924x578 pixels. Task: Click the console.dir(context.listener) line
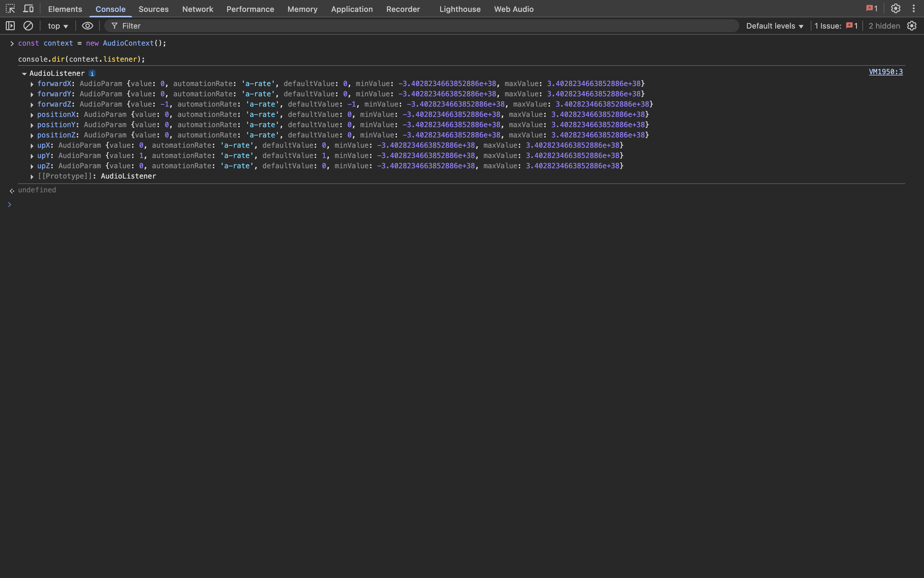[82, 59]
